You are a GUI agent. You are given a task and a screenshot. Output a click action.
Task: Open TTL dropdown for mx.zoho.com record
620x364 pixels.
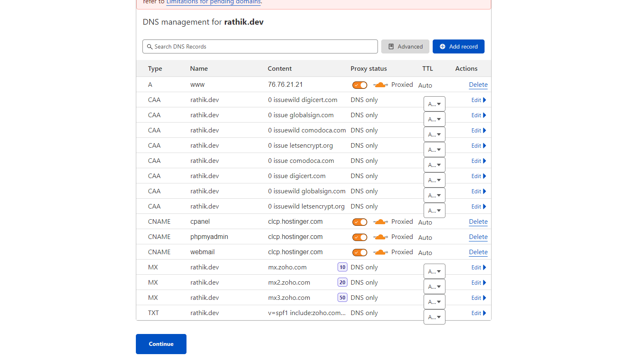[x=434, y=271]
